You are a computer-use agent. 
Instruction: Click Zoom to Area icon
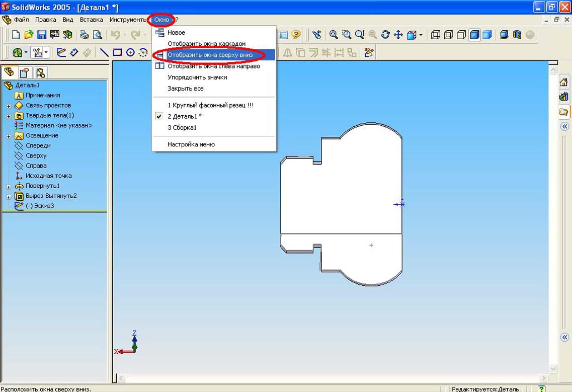click(x=347, y=35)
